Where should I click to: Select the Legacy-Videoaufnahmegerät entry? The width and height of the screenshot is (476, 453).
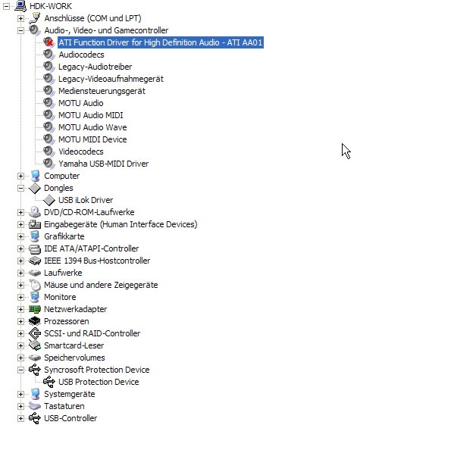click(x=111, y=79)
